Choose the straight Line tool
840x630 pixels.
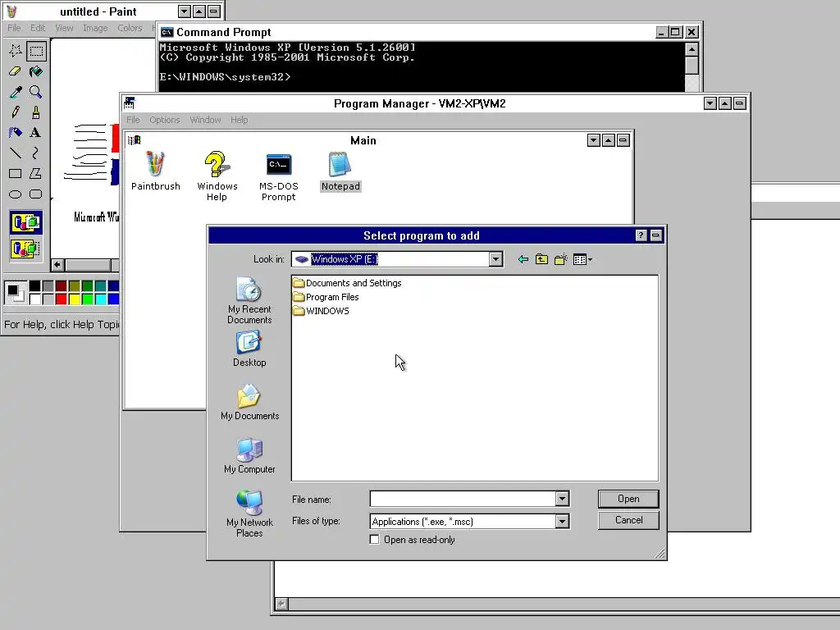(x=15, y=153)
